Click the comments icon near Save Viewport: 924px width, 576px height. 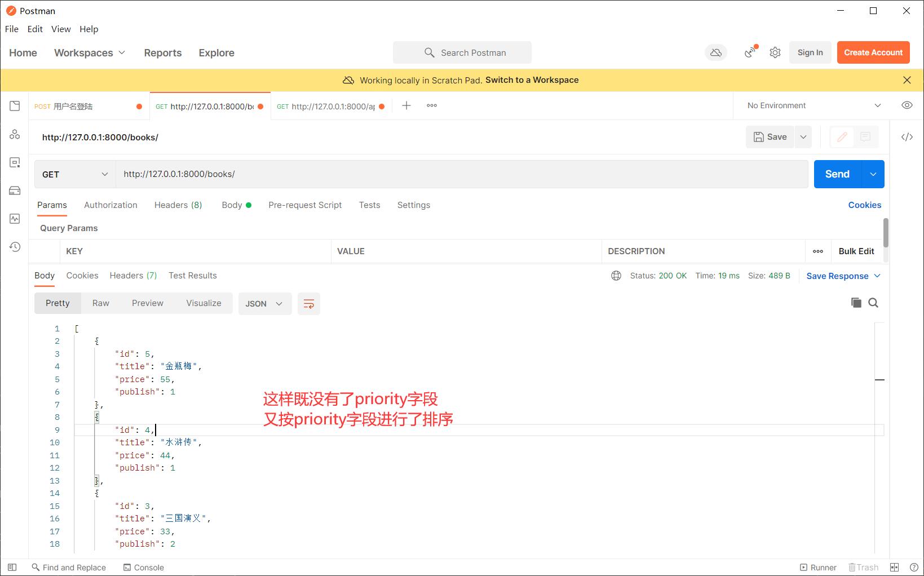pos(865,137)
